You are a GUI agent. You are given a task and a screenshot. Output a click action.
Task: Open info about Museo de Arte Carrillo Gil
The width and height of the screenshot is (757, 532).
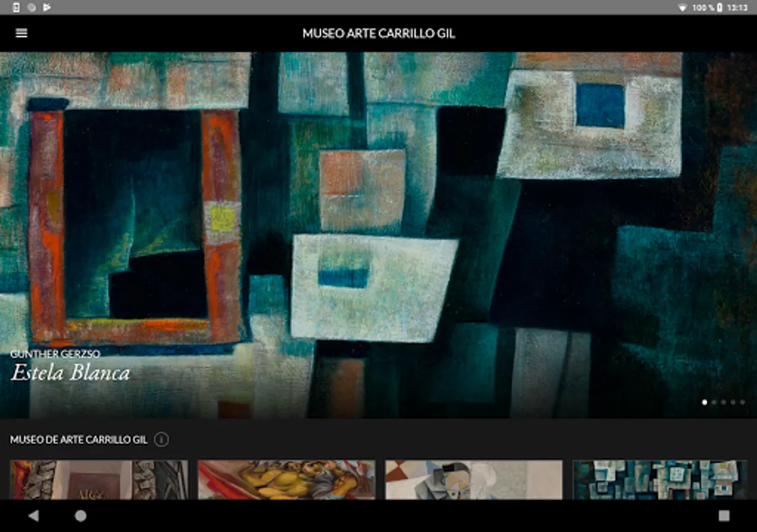[x=161, y=440]
